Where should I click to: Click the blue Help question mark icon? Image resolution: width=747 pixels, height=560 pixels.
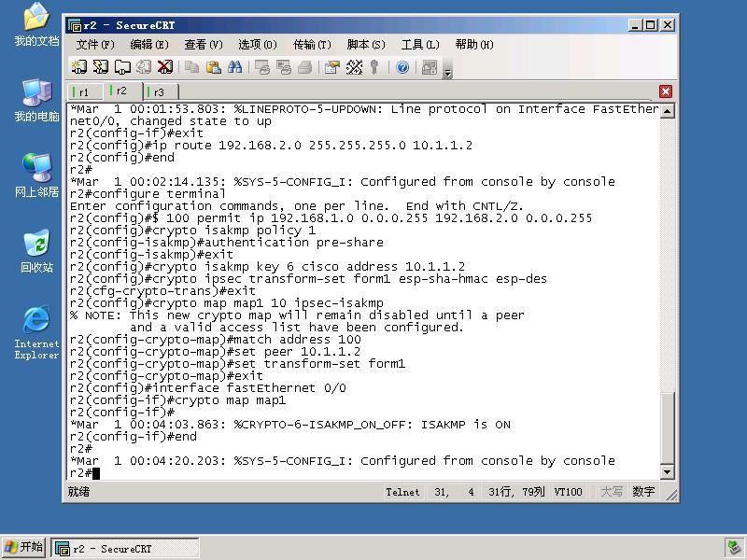coord(402,67)
